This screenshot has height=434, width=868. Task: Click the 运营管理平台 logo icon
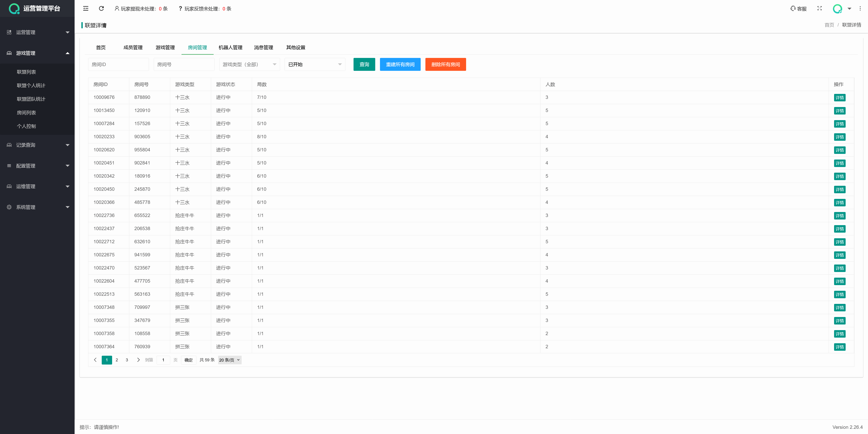14,8
